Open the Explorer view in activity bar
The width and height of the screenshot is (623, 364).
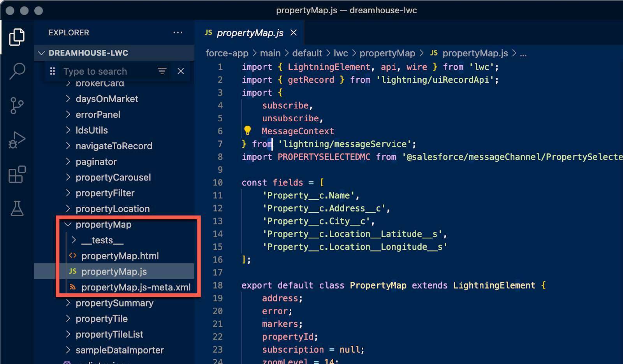coord(17,37)
